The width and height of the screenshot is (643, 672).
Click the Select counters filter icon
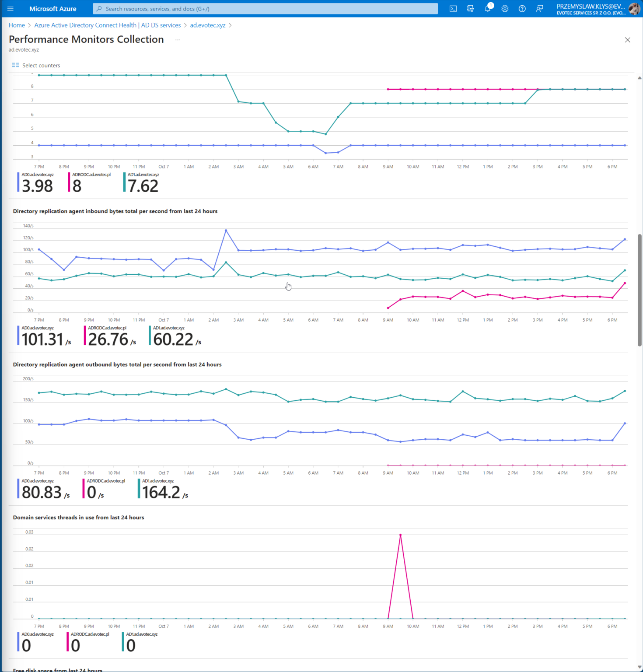pyautogui.click(x=15, y=65)
